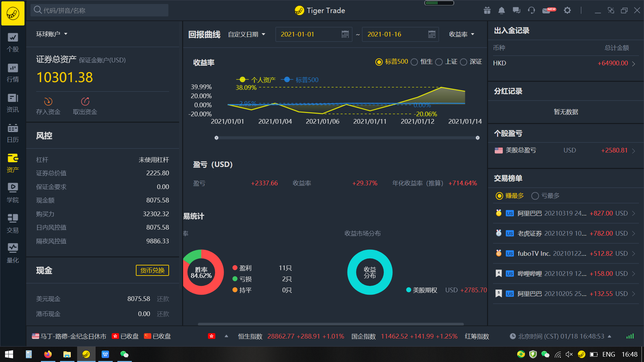Open the 行情 market quotes sidebar section
This screenshot has width=644, height=362.
(x=13, y=73)
